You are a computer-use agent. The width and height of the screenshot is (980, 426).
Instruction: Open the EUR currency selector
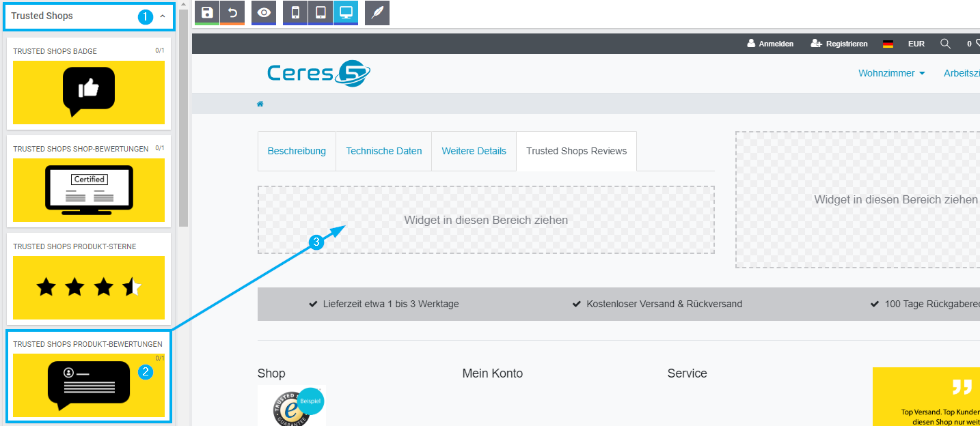tap(916, 44)
